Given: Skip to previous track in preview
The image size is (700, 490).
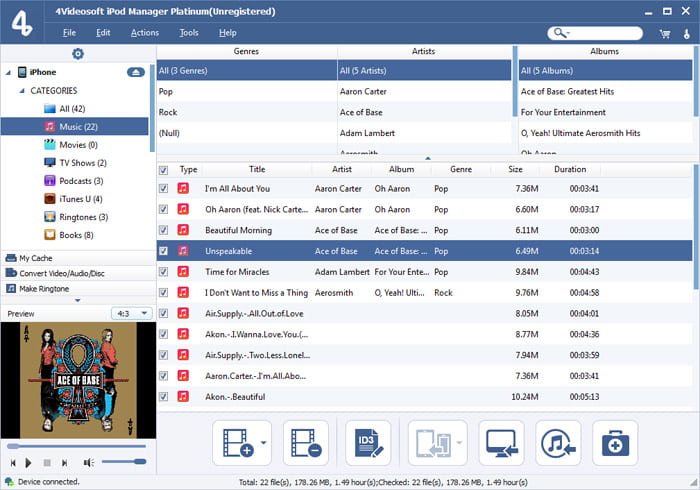Looking at the screenshot, I should pos(13,463).
